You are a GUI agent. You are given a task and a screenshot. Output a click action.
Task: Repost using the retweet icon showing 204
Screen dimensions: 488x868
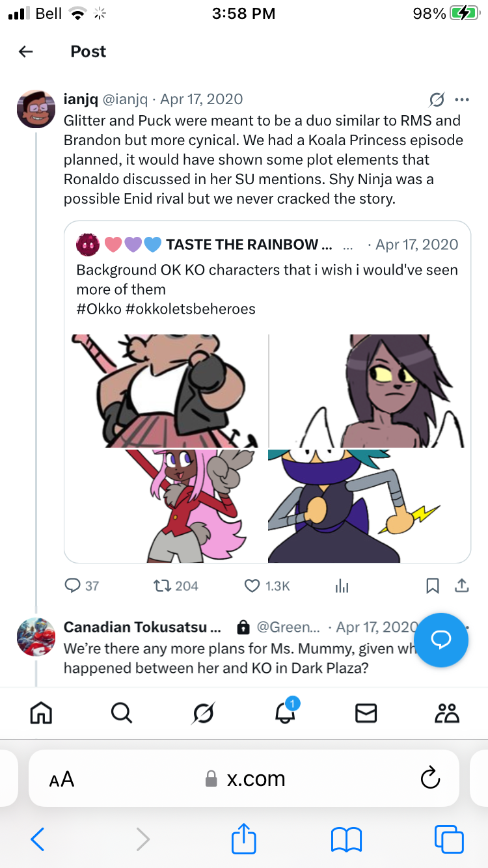click(175, 586)
